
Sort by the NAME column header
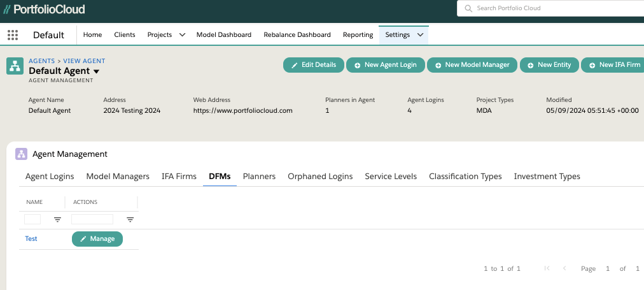click(x=34, y=202)
